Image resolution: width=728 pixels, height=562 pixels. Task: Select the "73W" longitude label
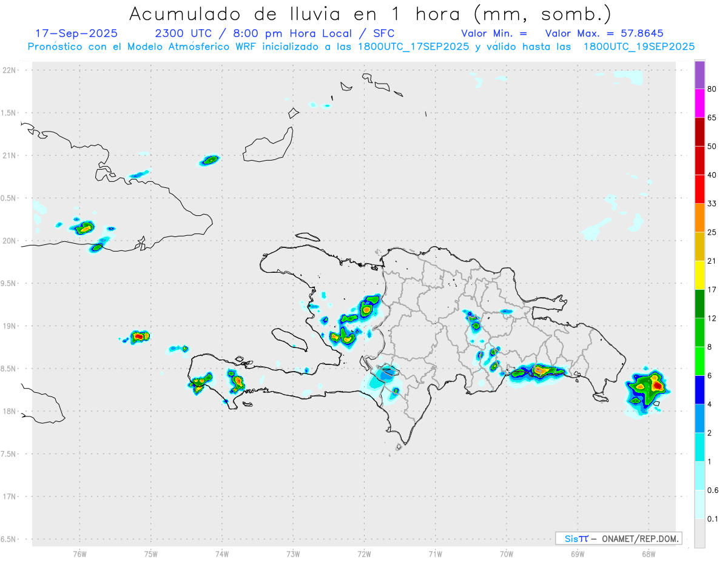point(293,554)
